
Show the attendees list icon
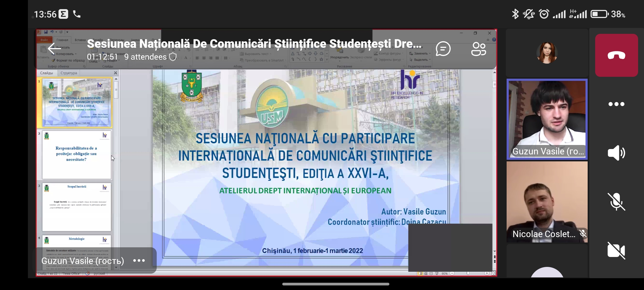point(478,49)
